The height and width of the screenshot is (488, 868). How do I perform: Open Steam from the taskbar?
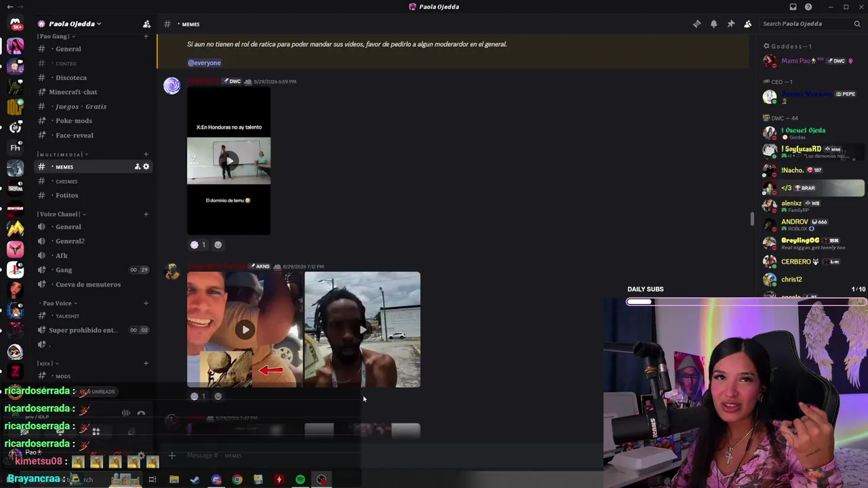(x=195, y=480)
